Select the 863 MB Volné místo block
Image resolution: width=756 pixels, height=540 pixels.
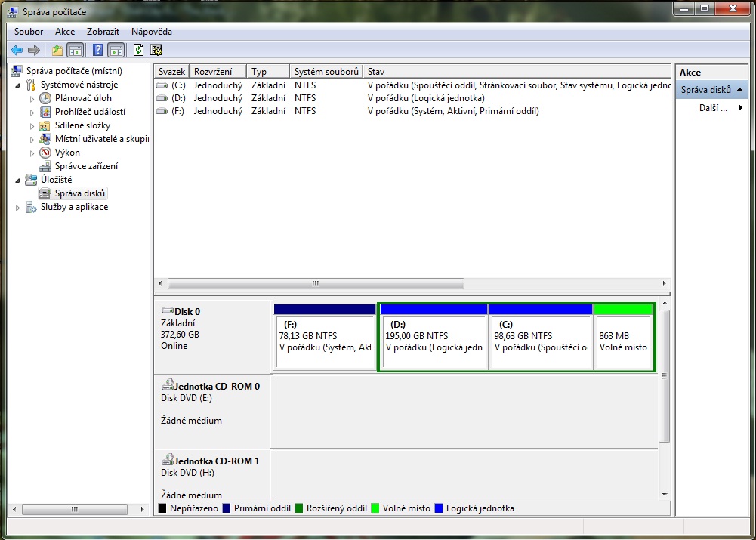pyautogui.click(x=623, y=337)
